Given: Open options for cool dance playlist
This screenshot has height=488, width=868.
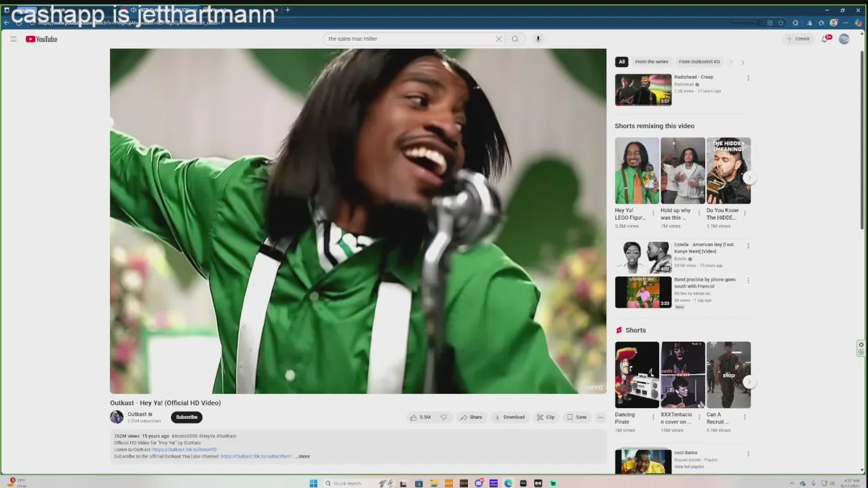Looking at the screenshot, I should [748, 453].
